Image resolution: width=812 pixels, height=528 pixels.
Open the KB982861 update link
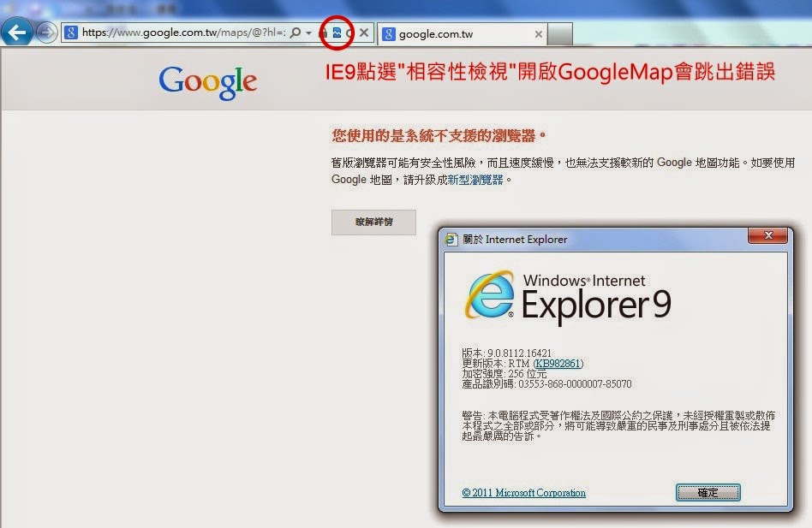click(x=558, y=364)
